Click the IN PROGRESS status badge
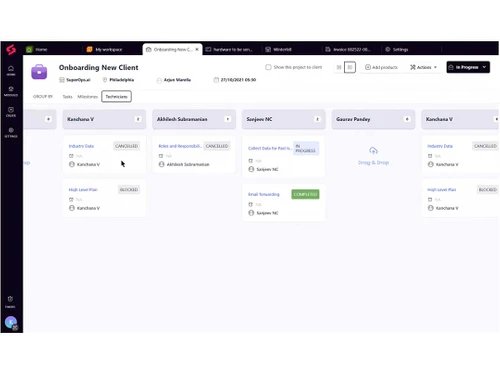 click(306, 148)
